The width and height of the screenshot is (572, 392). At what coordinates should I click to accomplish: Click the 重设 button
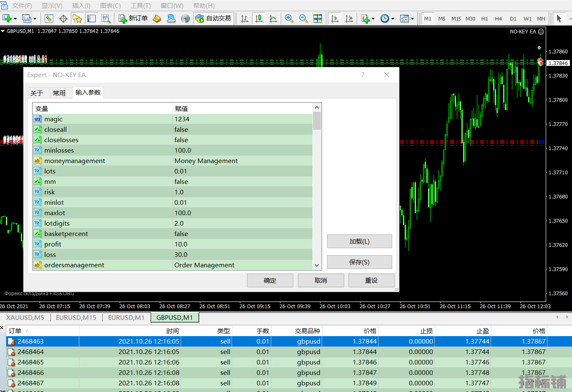pos(371,280)
